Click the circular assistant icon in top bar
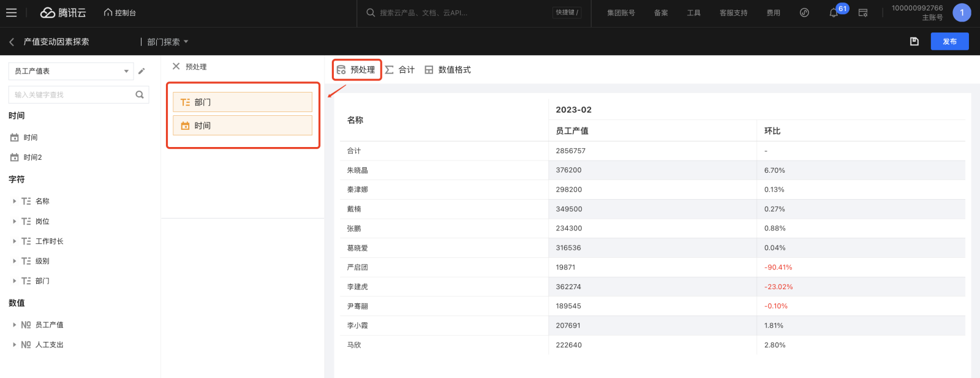This screenshot has width=980, height=378. click(804, 12)
